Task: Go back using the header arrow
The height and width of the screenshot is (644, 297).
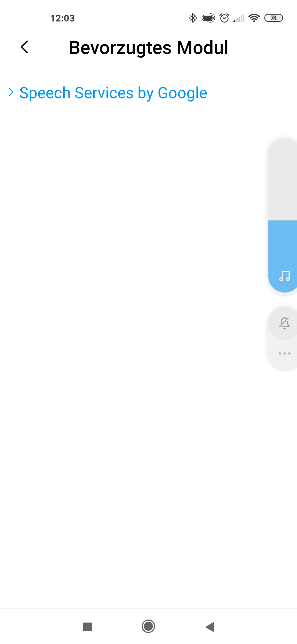Action: [24, 47]
